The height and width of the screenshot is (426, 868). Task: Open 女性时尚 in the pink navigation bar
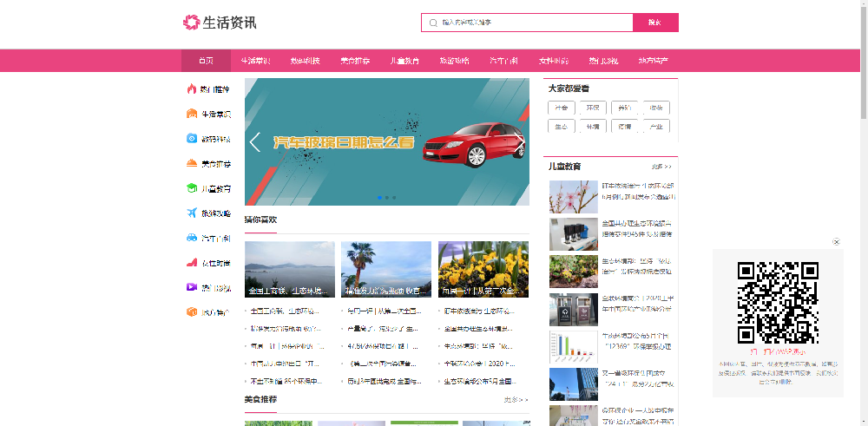coord(554,61)
